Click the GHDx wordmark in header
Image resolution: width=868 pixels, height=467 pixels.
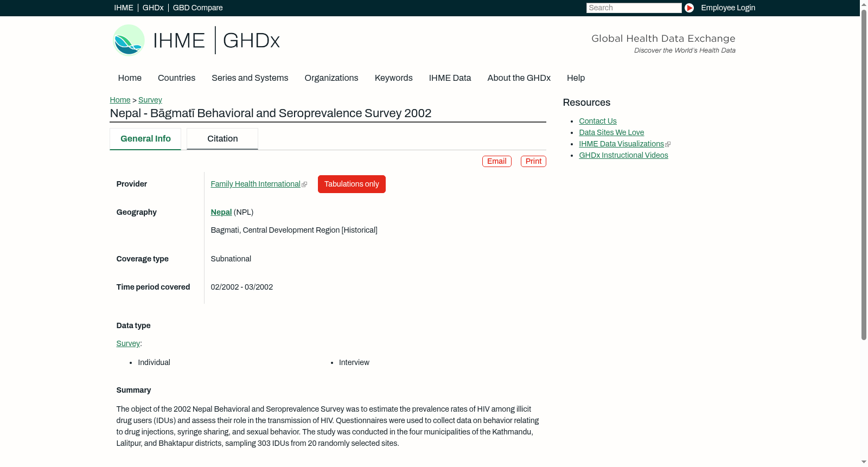[x=251, y=41]
